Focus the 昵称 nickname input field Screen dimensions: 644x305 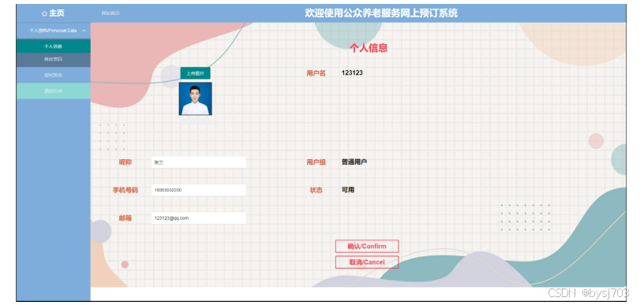tap(198, 162)
